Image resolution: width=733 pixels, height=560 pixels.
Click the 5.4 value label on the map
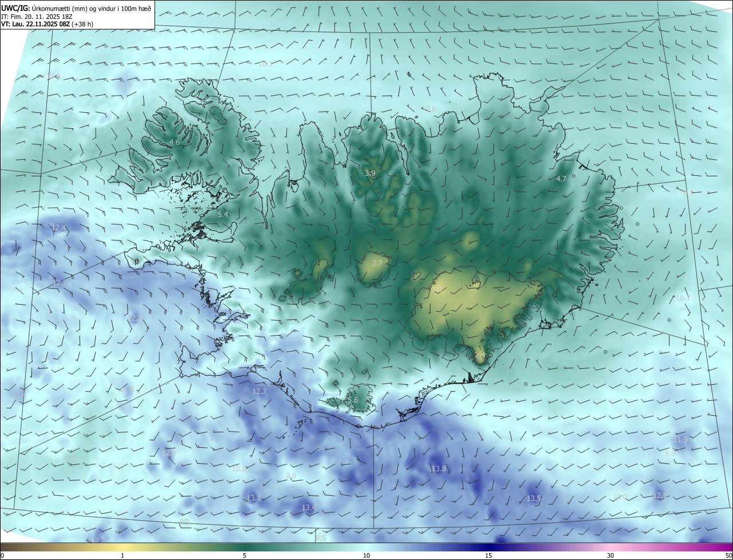click(223, 214)
